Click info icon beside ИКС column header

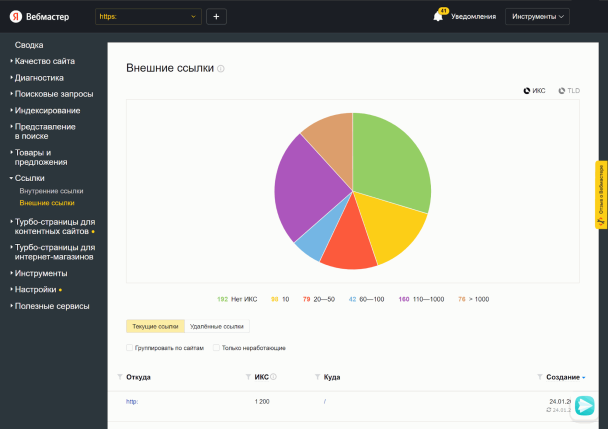pyautogui.click(x=274, y=377)
